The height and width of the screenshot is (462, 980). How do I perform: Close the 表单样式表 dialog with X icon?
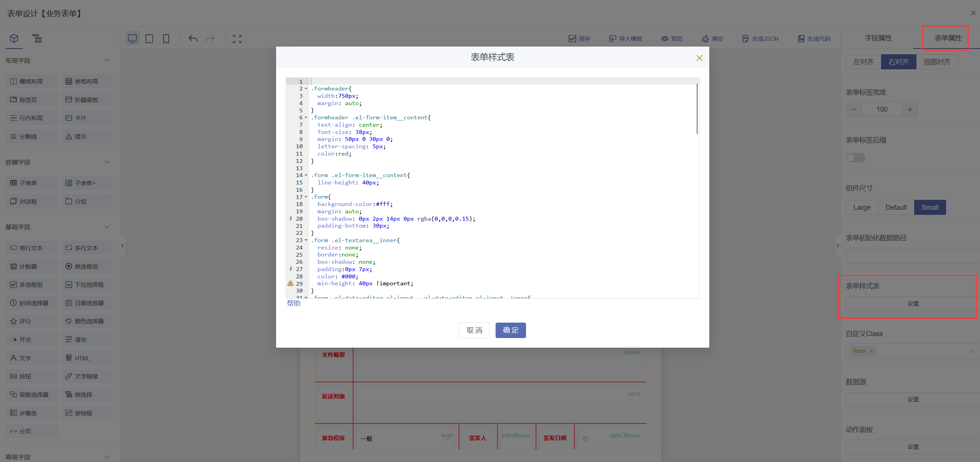pos(699,58)
